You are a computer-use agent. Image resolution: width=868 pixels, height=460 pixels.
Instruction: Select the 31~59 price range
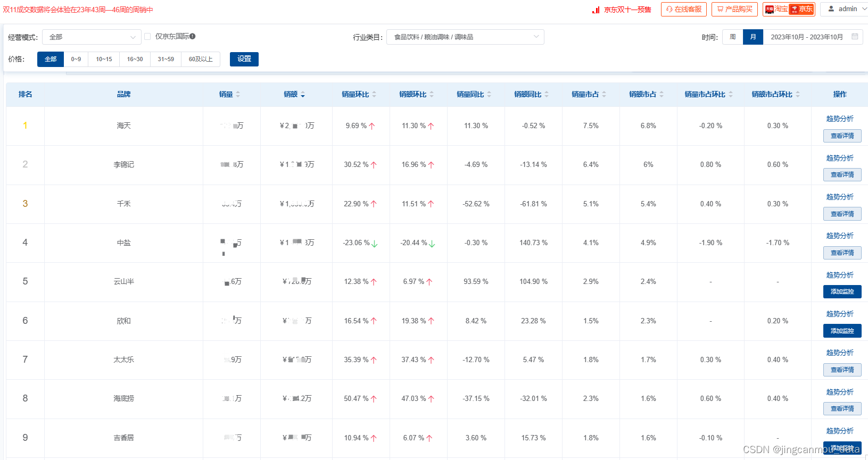click(166, 59)
